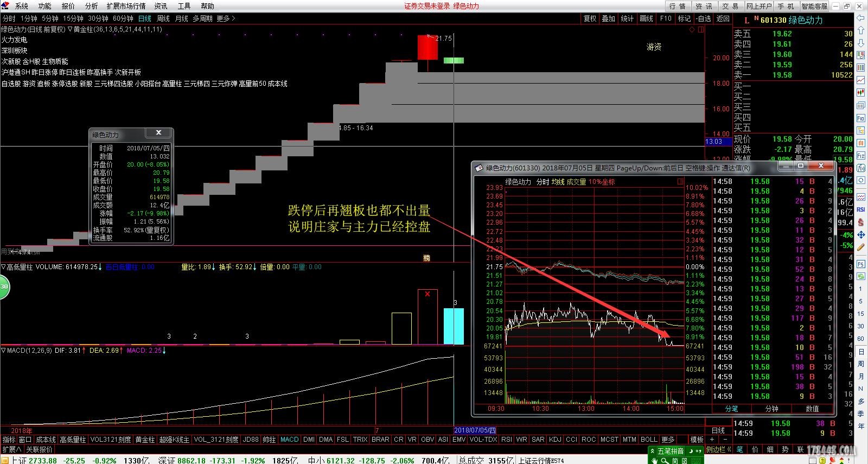This screenshot has height=464, width=868.
Task: Open the 多周期 multi-period option
Action: click(x=203, y=18)
